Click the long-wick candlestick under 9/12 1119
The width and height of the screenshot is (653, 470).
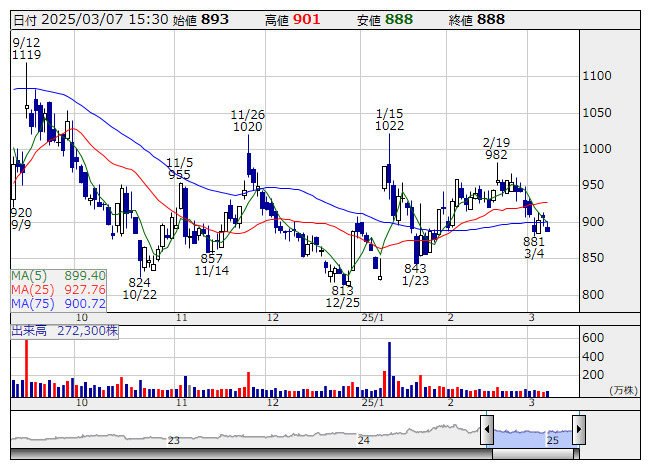[27, 91]
